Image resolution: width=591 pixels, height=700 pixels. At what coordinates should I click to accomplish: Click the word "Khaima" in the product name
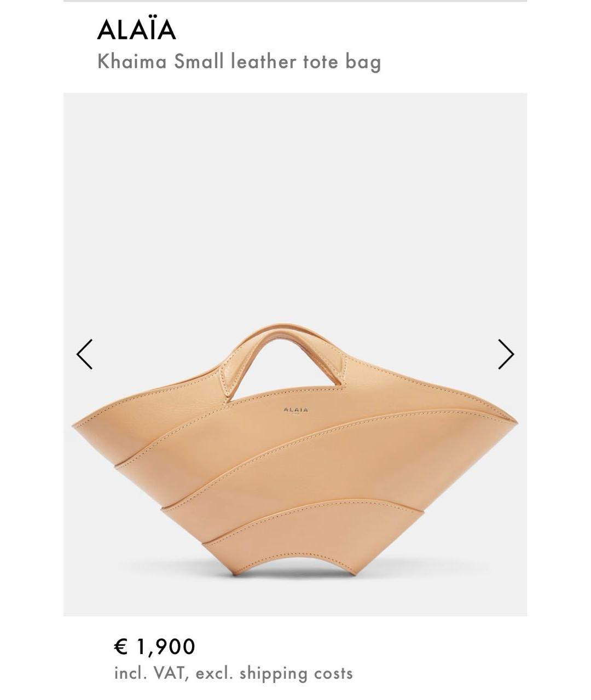[132, 61]
